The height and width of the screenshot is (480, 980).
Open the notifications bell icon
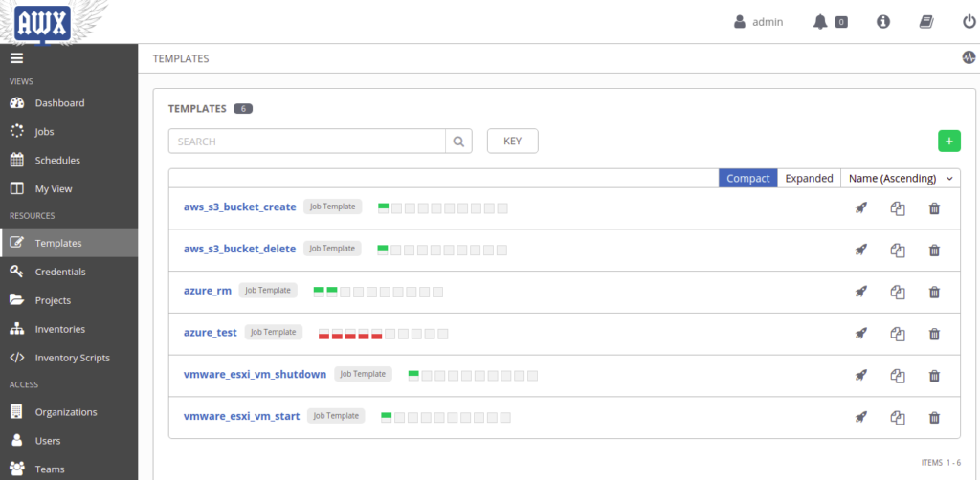(x=820, y=22)
